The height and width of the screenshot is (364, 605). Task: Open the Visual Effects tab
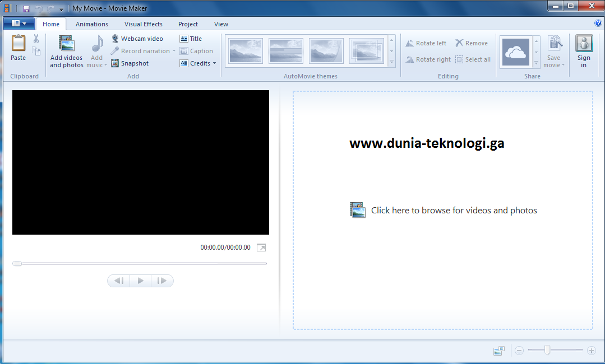point(143,24)
